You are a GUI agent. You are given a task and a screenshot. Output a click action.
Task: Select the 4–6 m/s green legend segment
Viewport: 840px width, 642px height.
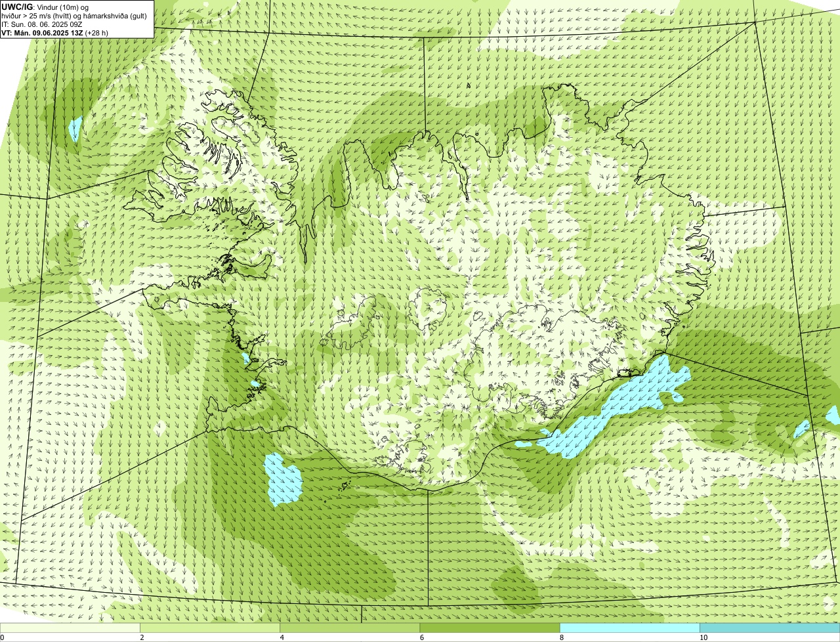(350, 628)
